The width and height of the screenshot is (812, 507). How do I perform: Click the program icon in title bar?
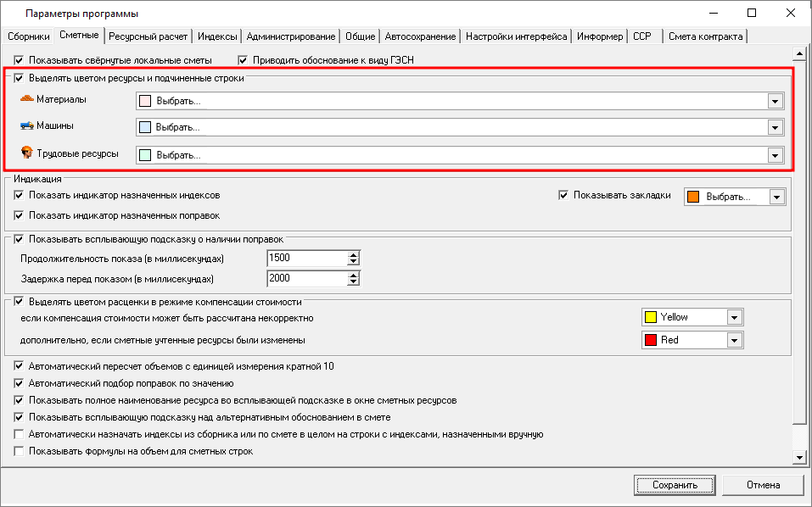(12, 14)
